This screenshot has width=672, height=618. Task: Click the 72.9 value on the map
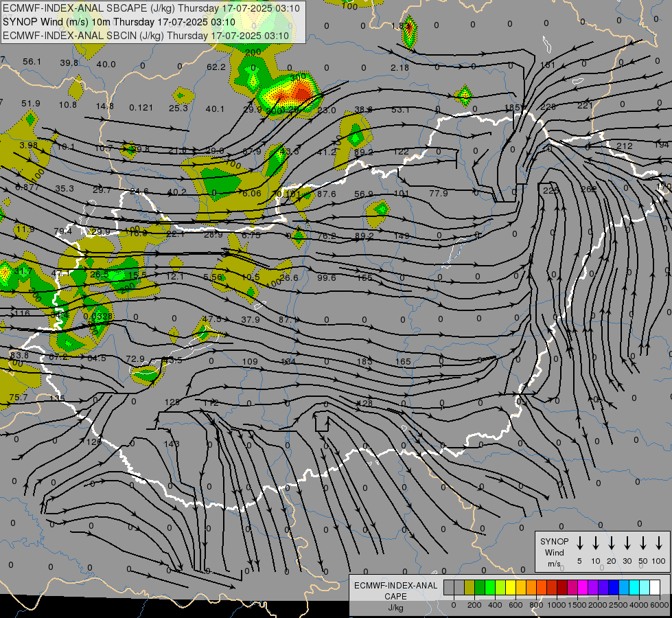pyautogui.click(x=135, y=358)
